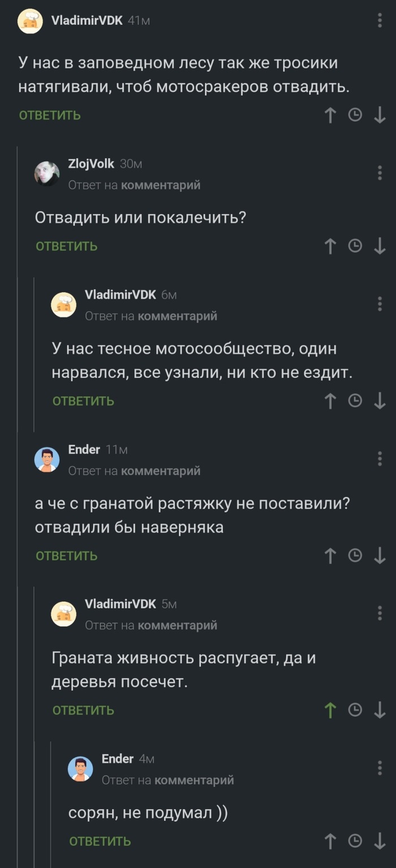Viewport: 396px width, 868px height.
Task: Open the three-dot menu on VladimirVDK's top comment
Action: (x=380, y=19)
